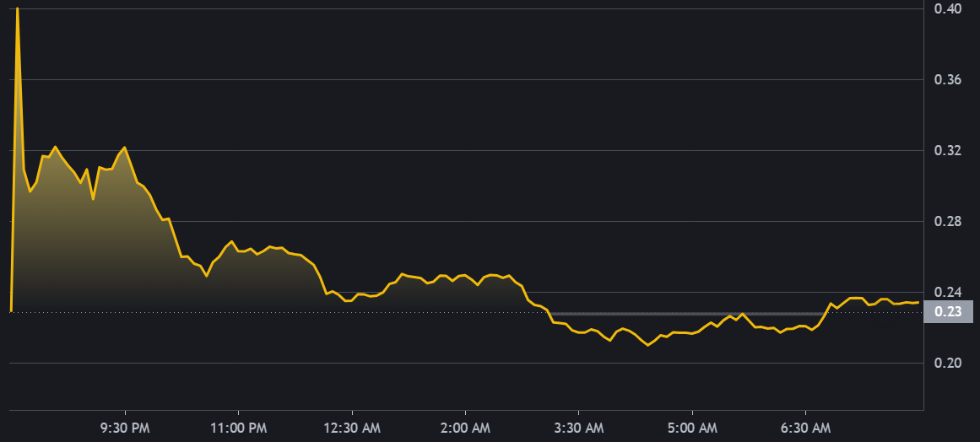This screenshot has height=442, width=980.
Task: Select the 11:00 PM time label
Action: [x=238, y=427]
